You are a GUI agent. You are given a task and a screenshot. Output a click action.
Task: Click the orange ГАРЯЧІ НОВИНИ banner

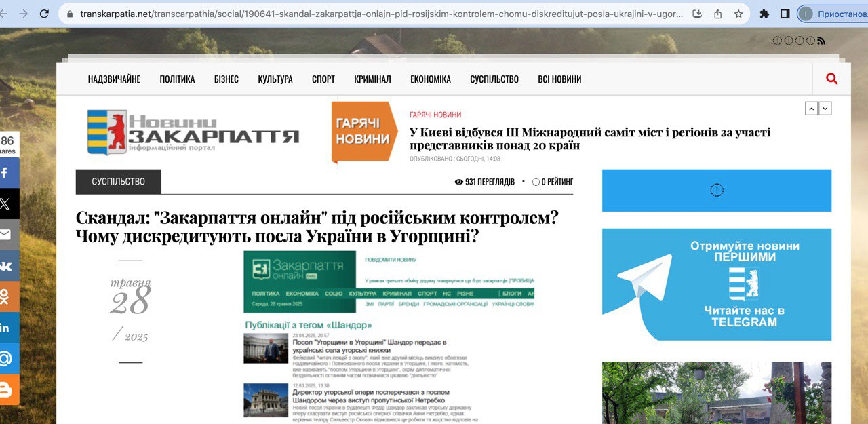364,132
